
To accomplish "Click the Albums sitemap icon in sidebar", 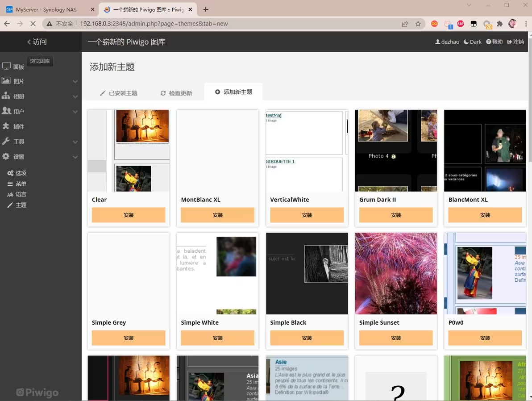I will point(6,96).
